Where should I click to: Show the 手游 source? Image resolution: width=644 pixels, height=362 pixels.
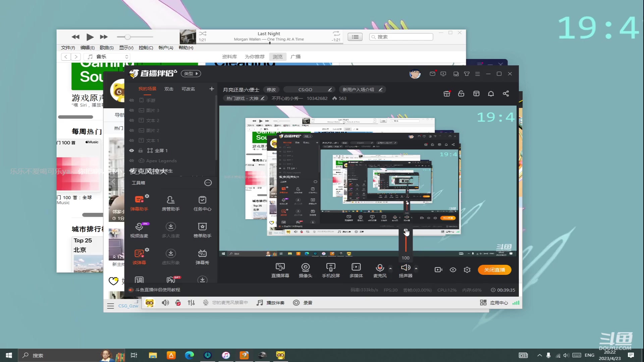click(x=131, y=100)
